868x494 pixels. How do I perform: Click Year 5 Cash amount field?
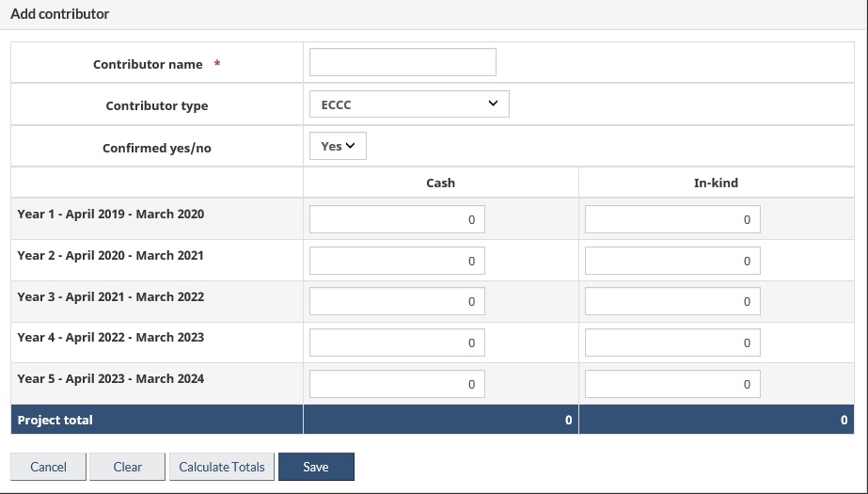396,384
